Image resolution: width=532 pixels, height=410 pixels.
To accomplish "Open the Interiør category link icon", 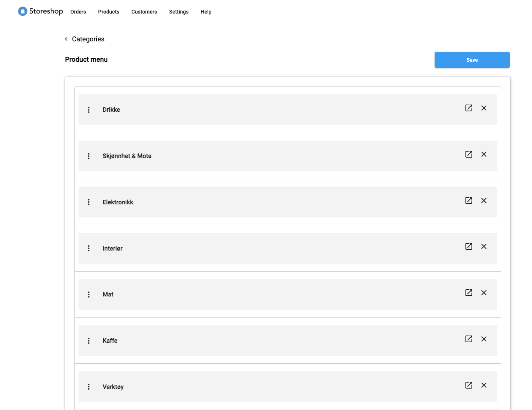I will 469,246.
